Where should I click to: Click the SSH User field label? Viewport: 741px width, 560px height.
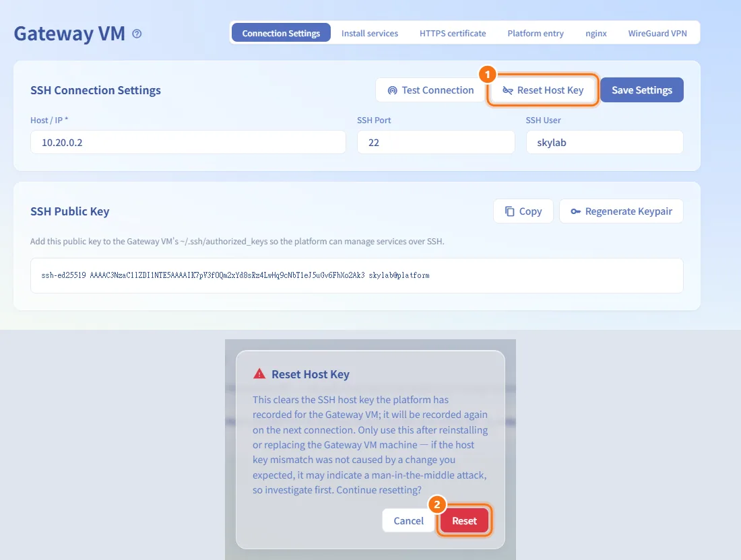pos(543,120)
